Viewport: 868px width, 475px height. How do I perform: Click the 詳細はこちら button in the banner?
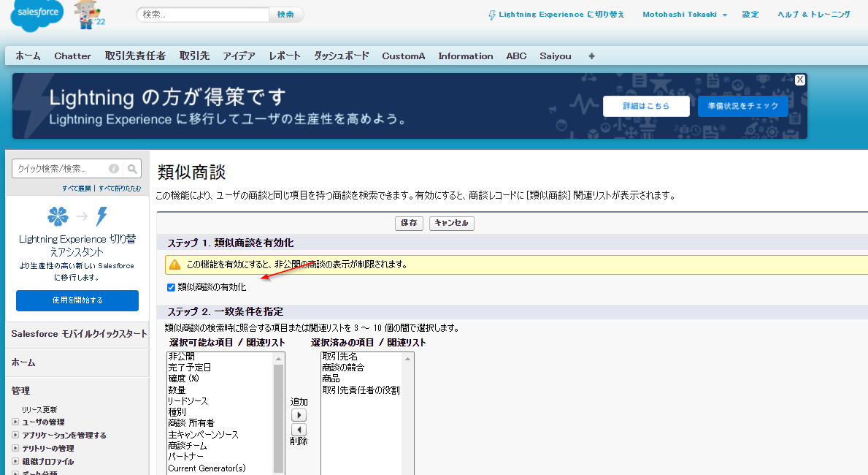point(645,106)
